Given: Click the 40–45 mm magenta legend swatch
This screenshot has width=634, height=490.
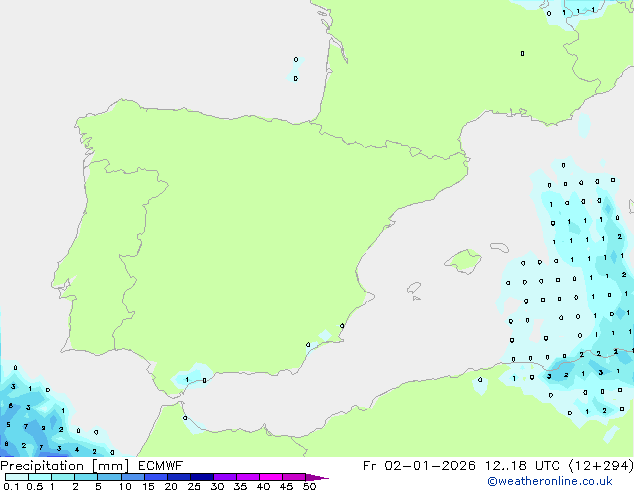Looking at the screenshot, I should pos(271,477).
